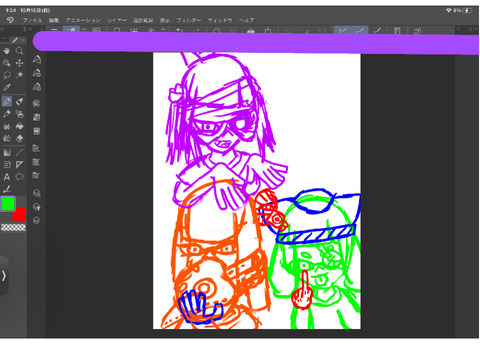Open the フィルター menu
The height and width of the screenshot is (360, 480).
189,20
